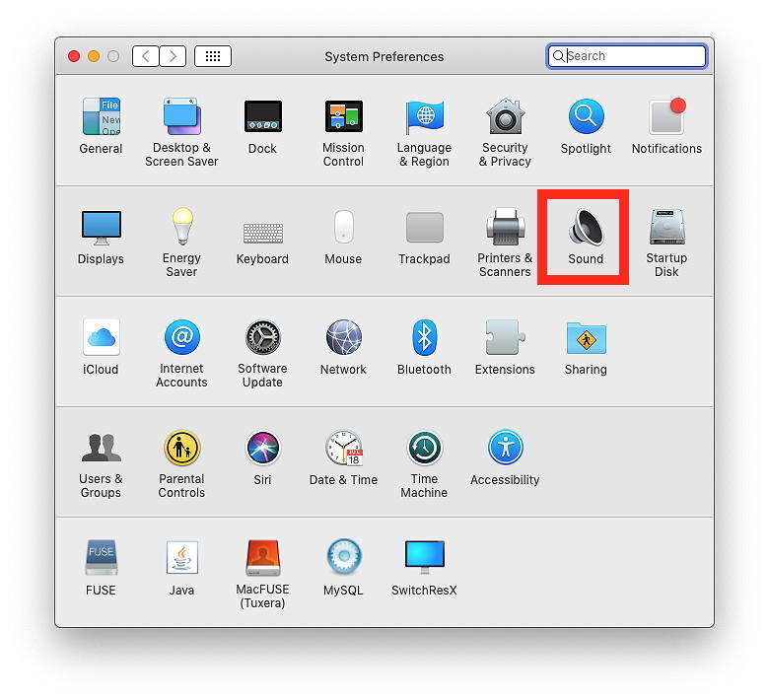Minimize the System Preferences window

pyautogui.click(x=94, y=56)
